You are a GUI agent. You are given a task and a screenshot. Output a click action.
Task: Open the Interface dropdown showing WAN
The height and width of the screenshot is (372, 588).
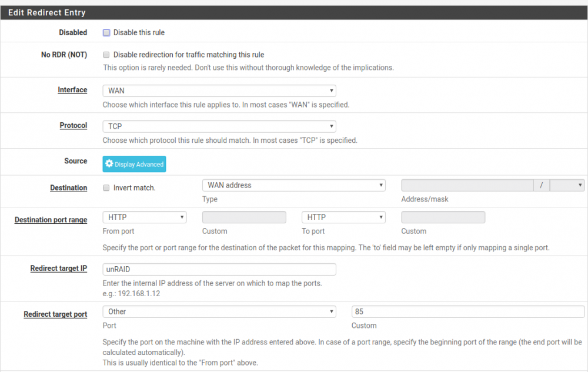[x=219, y=91]
